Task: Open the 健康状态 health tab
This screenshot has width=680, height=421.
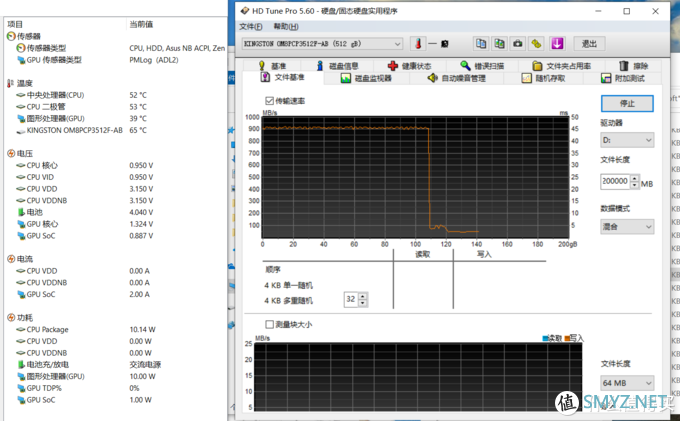Action: pyautogui.click(x=410, y=66)
